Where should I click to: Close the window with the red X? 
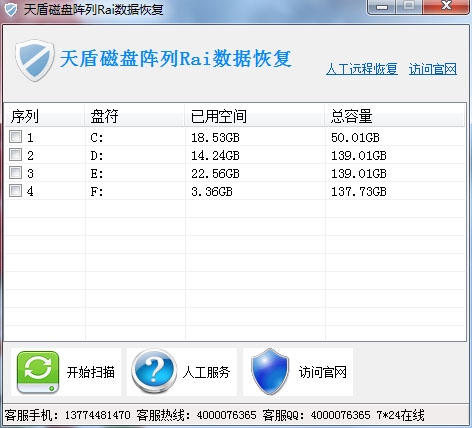(446, 6)
